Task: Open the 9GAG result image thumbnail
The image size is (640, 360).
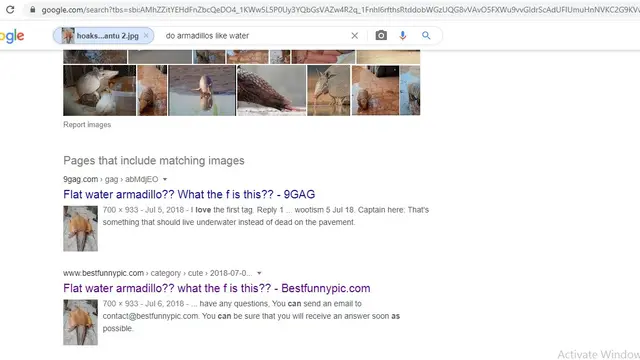Action: (x=80, y=228)
